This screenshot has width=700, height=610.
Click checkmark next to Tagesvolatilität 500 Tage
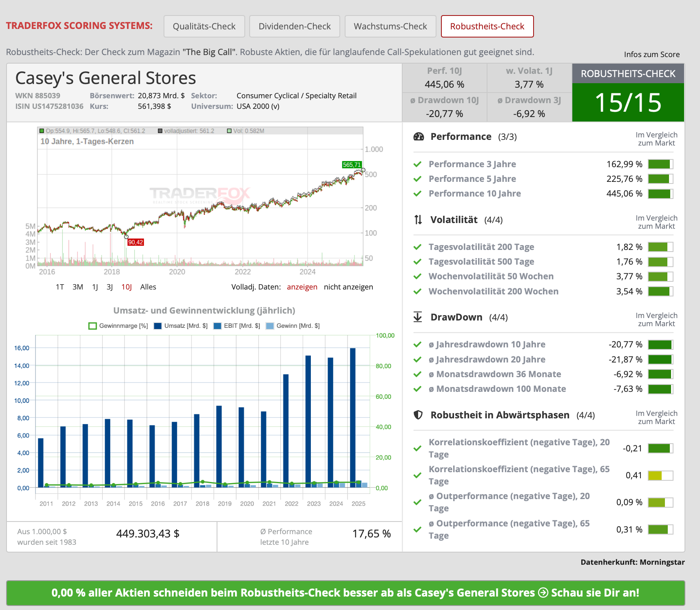(417, 262)
